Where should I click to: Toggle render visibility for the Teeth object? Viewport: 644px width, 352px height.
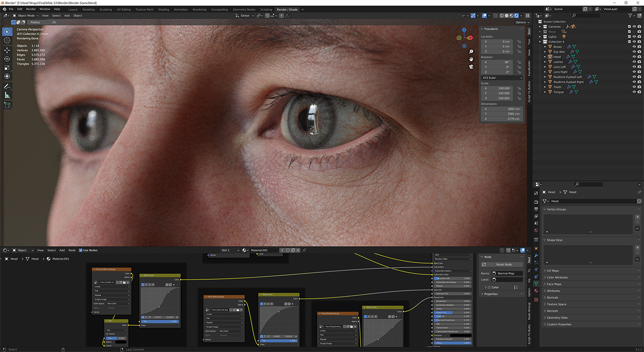click(639, 87)
